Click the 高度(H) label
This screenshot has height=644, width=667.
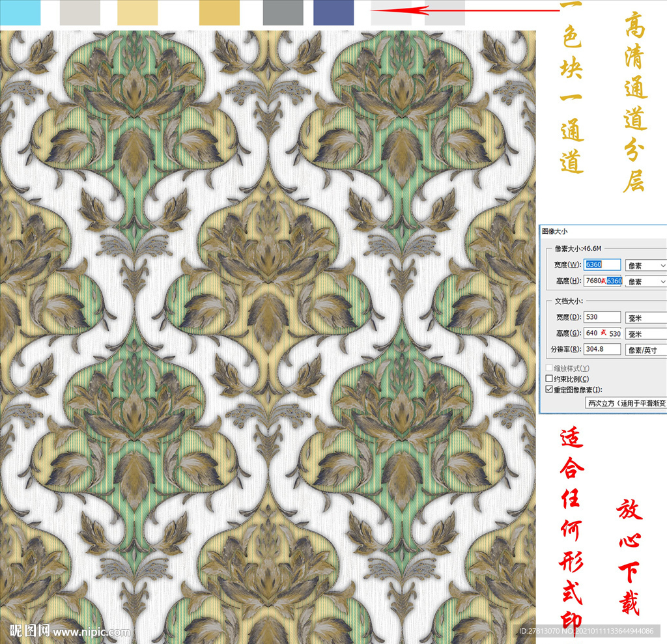pos(568,281)
